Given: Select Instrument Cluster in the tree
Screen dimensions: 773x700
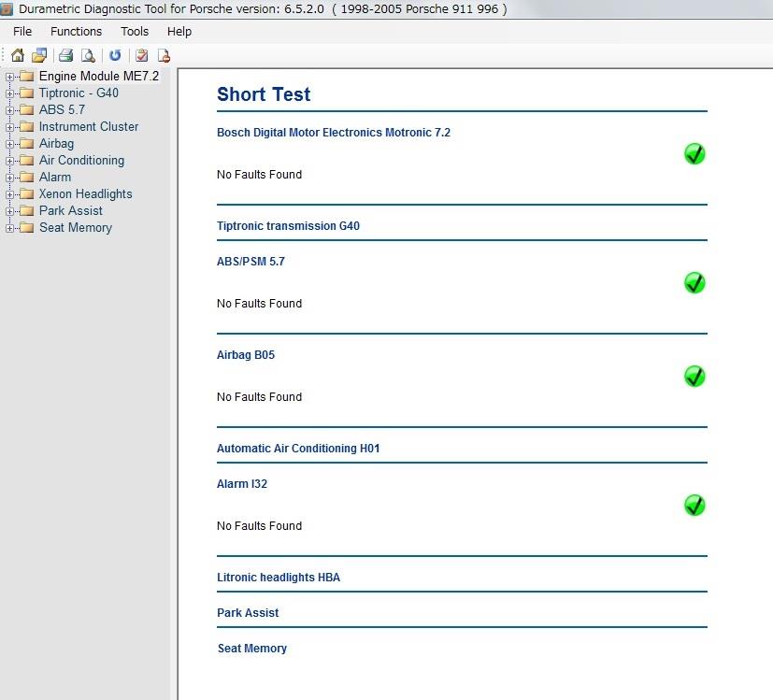Looking at the screenshot, I should pos(89,127).
